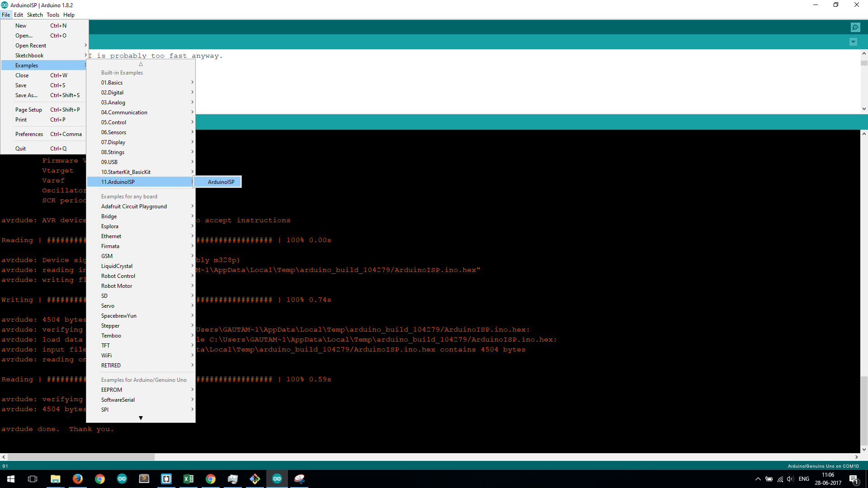Open the volume control tray icon
This screenshot has height=488, width=868.
click(790, 479)
